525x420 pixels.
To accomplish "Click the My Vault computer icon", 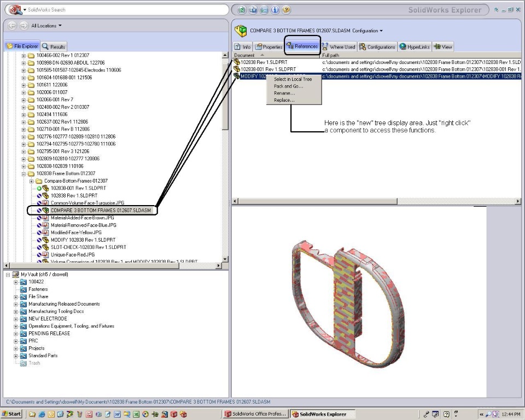I will (15, 275).
